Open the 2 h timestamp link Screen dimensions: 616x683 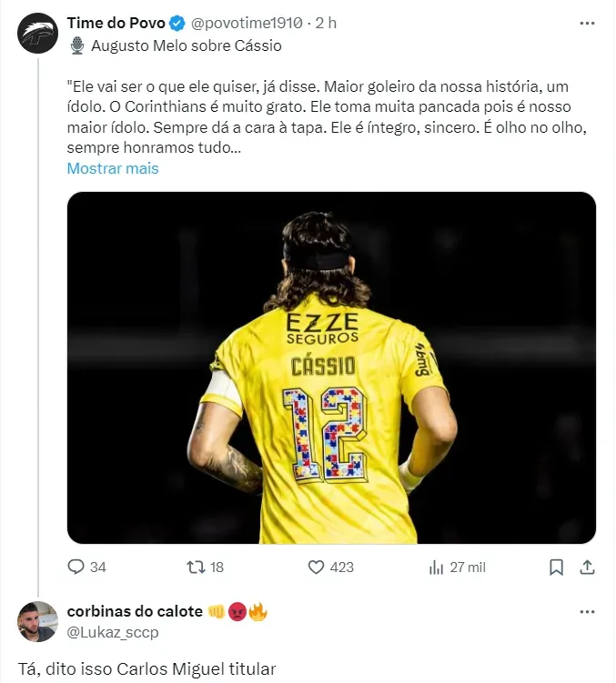[x=326, y=23]
